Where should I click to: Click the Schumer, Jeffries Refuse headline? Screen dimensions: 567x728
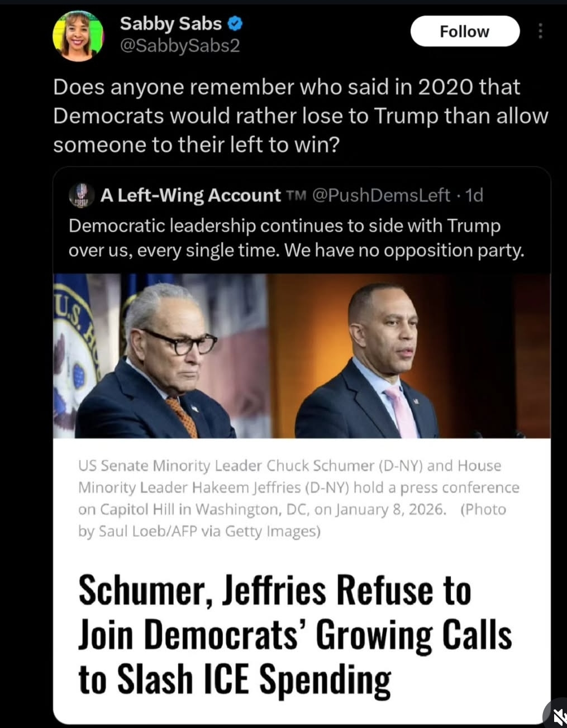pos(295,635)
